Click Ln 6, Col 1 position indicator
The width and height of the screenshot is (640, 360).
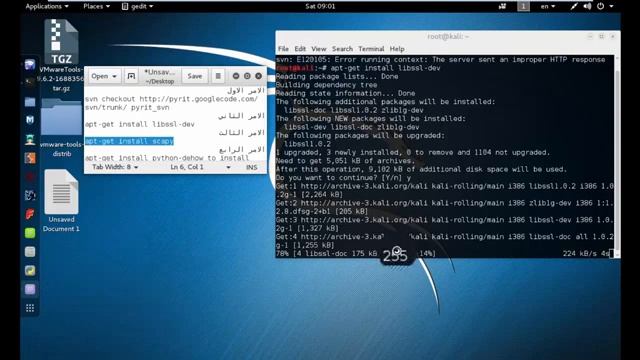187,167
